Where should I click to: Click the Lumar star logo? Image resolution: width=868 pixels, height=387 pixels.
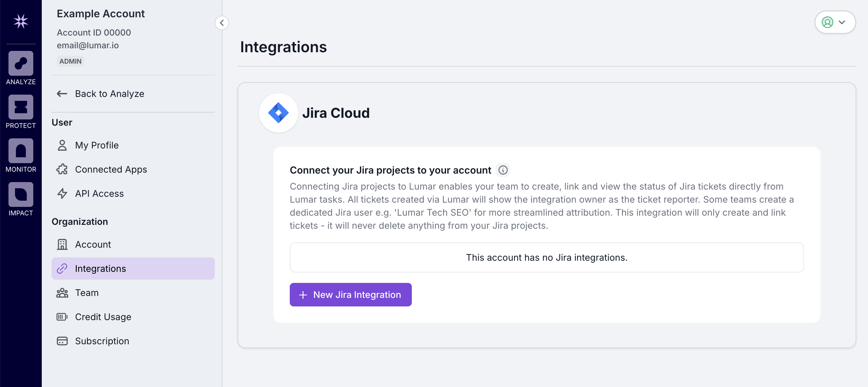point(21,22)
